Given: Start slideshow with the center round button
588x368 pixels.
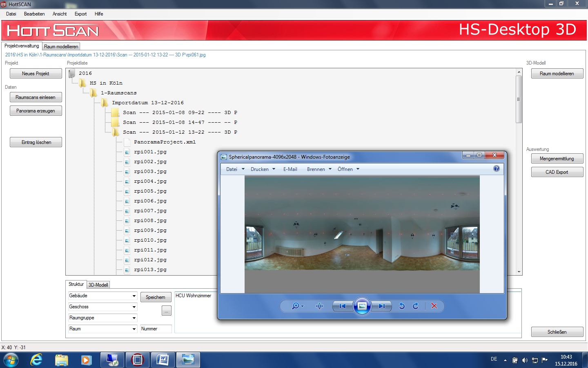Looking at the screenshot, I should pyautogui.click(x=362, y=306).
